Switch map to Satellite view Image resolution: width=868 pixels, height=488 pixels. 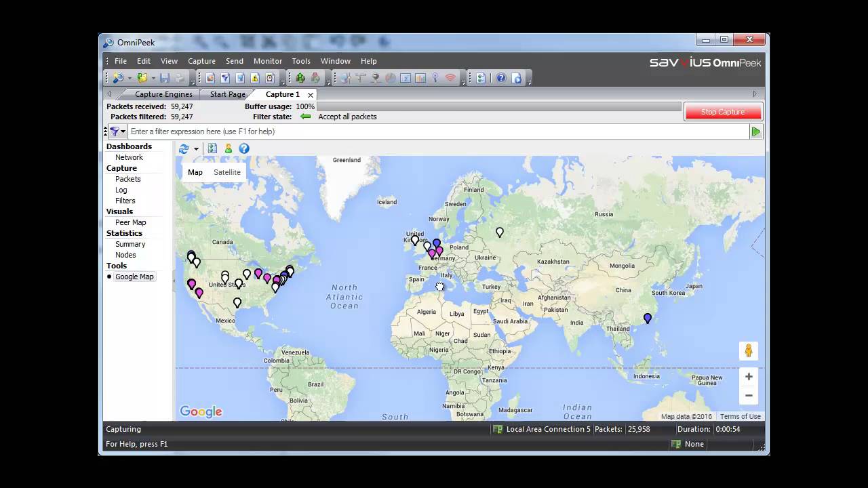tap(227, 172)
